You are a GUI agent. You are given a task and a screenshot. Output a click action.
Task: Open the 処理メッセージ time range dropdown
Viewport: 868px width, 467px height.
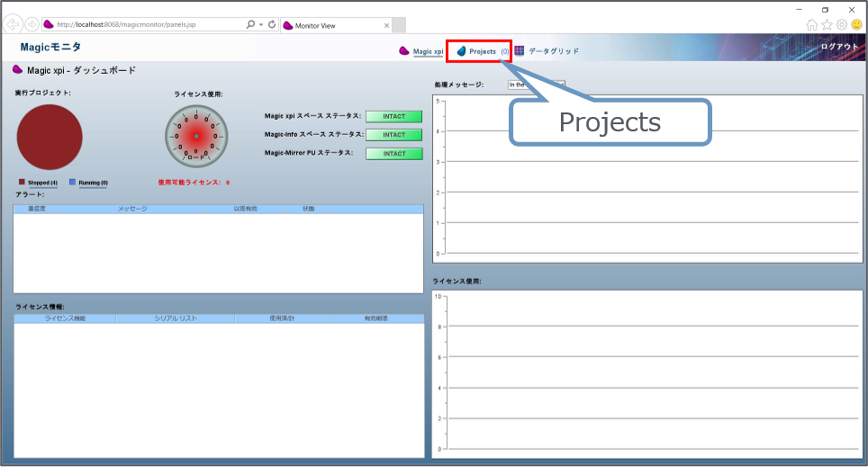click(x=536, y=85)
